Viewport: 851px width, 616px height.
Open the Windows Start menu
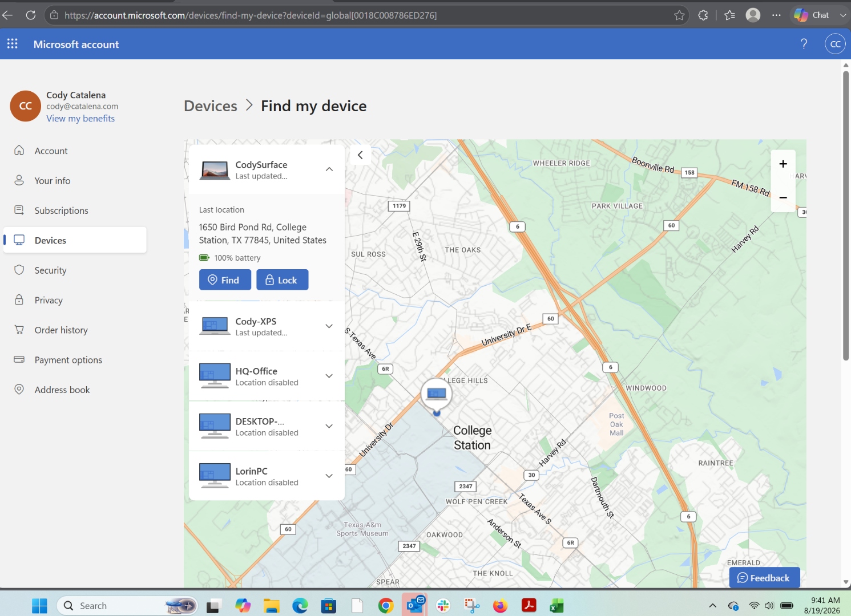pyautogui.click(x=39, y=606)
